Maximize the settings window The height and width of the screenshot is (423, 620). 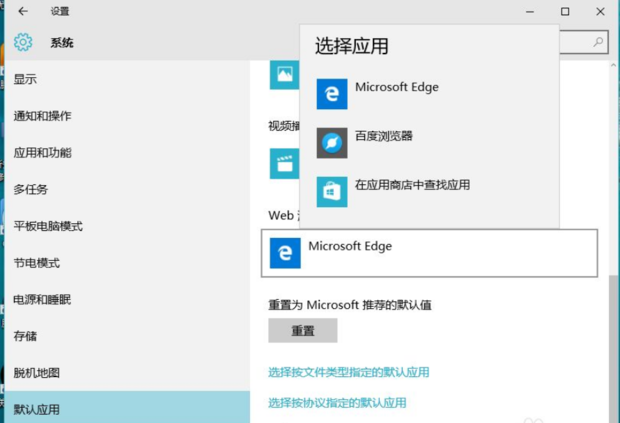click(565, 11)
